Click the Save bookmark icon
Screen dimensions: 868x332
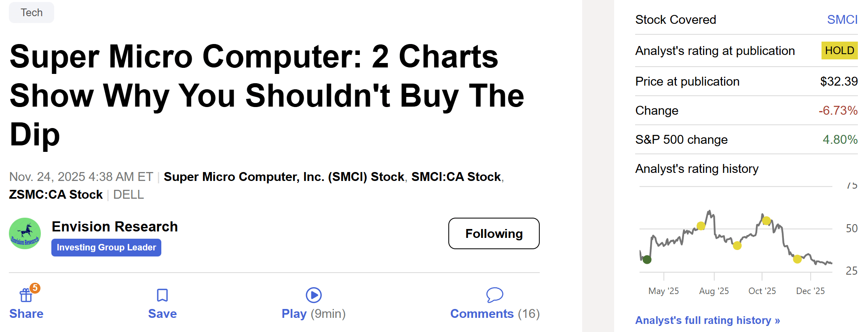point(162,295)
